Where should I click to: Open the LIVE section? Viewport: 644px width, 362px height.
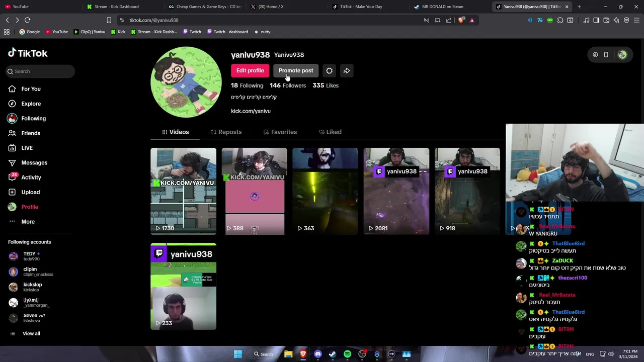coord(20,148)
